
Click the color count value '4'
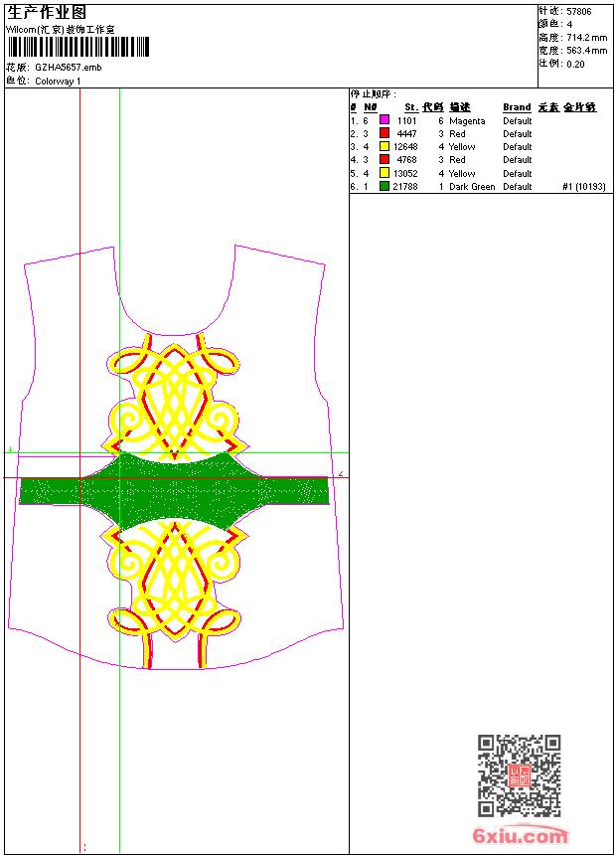tap(569, 25)
